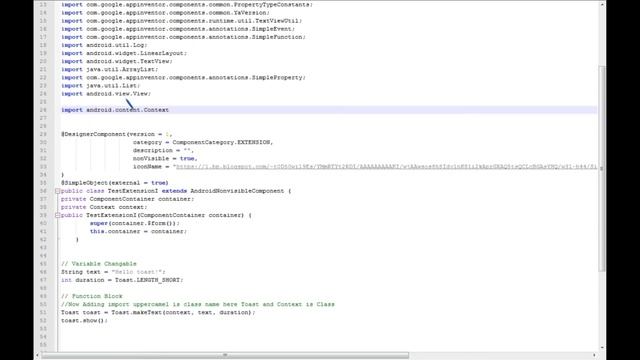Screen dimensions: 640x360
Task: Click the horizontal scrollbar right arrow
Action: [x=594, y=356]
